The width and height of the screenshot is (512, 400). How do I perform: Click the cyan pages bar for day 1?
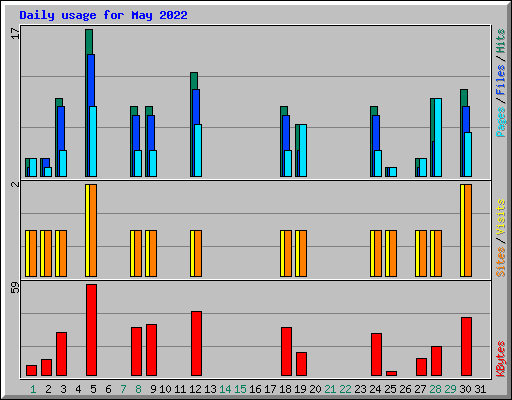33,167
